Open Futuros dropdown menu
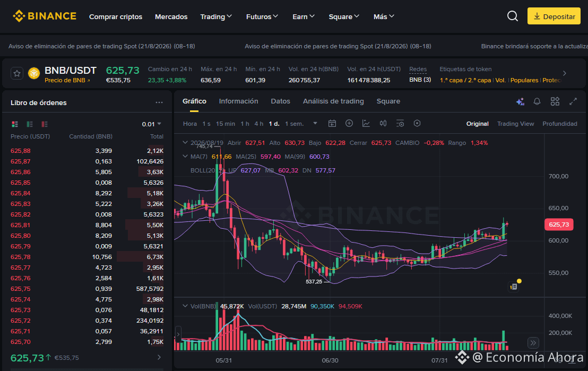This screenshot has width=588, height=371. click(x=262, y=16)
